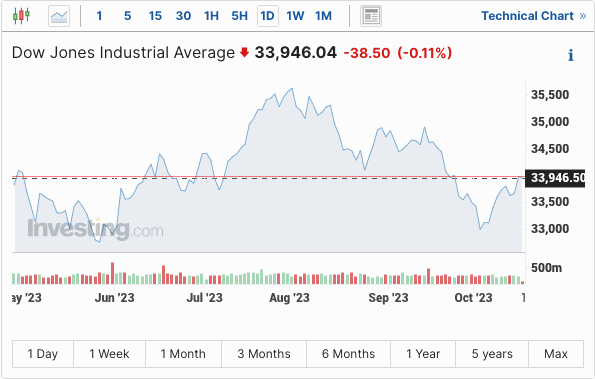Click the Oct '23 date label
Image resolution: width=595 pixels, height=379 pixels.
473,297
